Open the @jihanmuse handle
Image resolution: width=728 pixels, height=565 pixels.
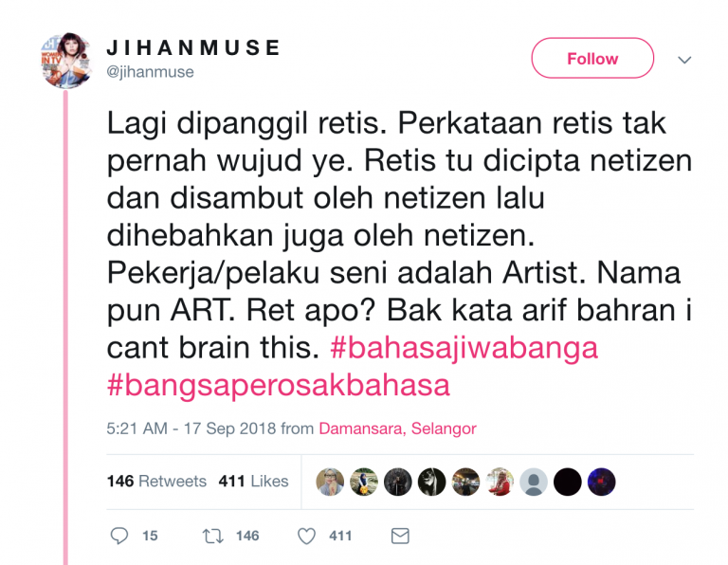coord(150,72)
